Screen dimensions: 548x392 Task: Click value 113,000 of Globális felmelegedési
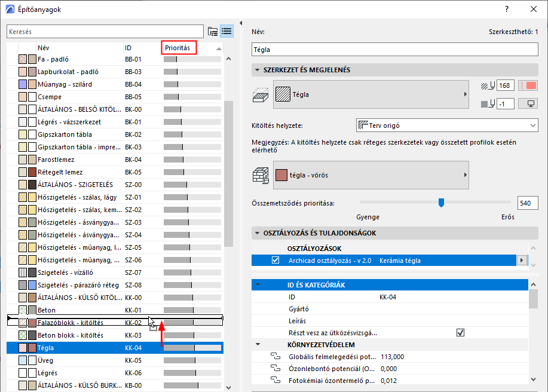pos(392,357)
